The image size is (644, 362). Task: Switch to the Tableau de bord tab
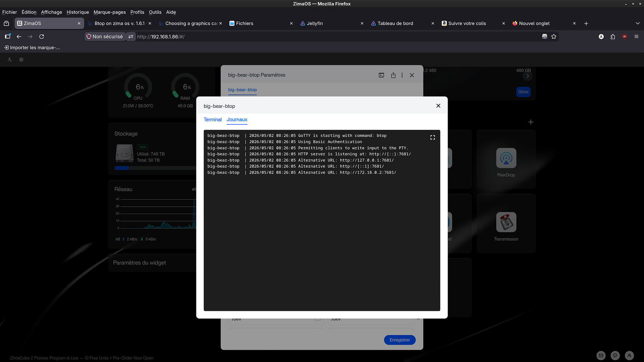click(x=403, y=23)
